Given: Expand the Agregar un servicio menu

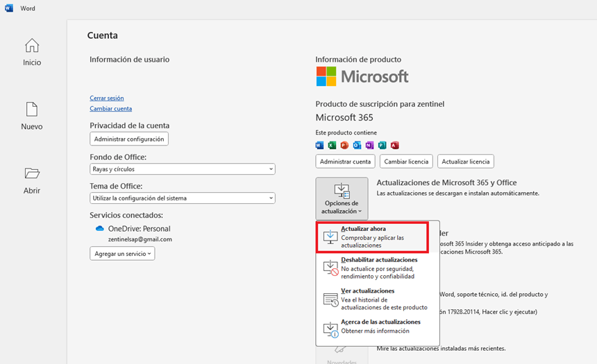Looking at the screenshot, I should pos(122,254).
